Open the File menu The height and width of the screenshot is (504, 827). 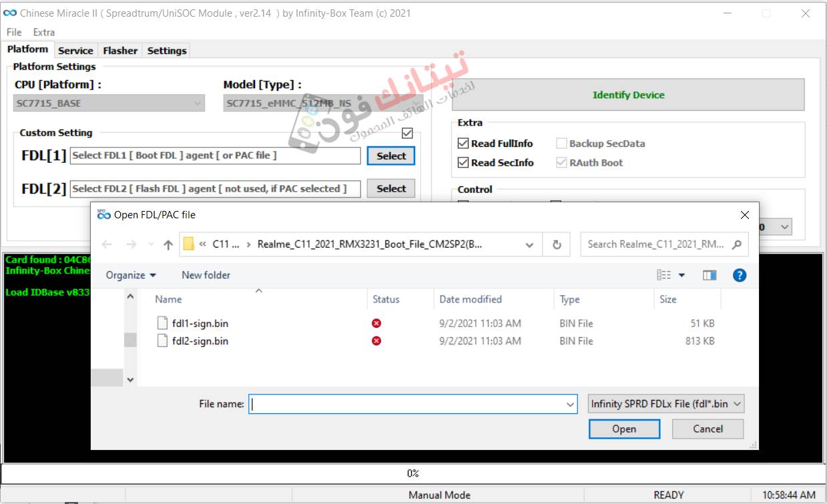pos(14,32)
